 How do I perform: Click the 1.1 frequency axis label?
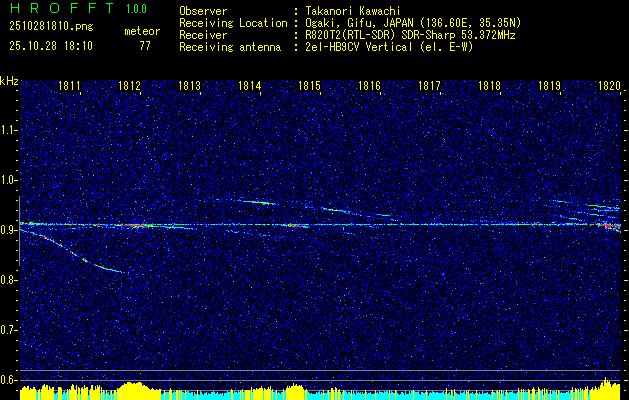[x=9, y=130]
